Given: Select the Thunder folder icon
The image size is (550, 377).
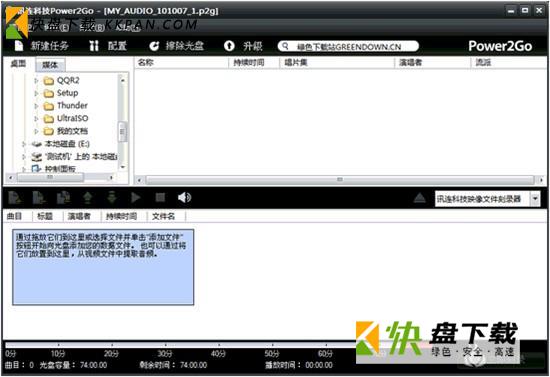Looking at the screenshot, I should 48,106.
